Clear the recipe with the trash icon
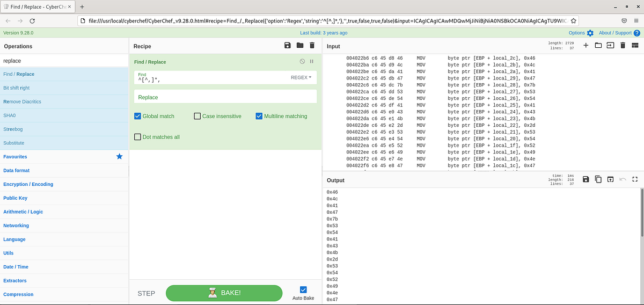 click(x=312, y=46)
